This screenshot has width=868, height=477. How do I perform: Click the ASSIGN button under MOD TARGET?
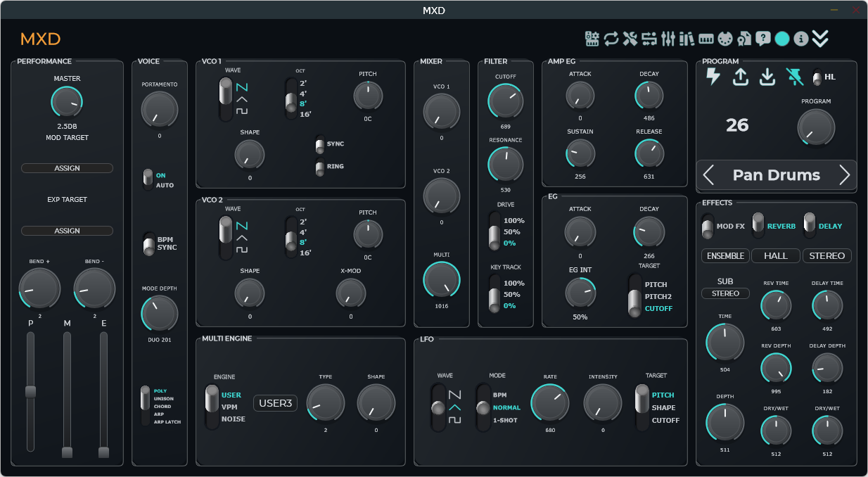pos(67,168)
